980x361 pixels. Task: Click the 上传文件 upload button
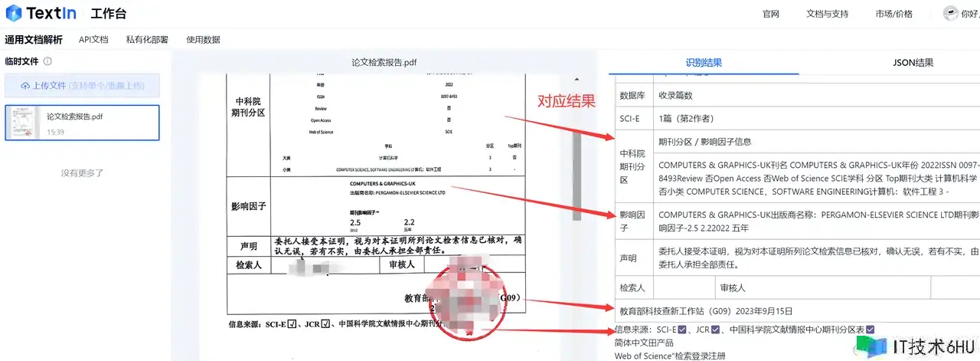click(x=83, y=85)
